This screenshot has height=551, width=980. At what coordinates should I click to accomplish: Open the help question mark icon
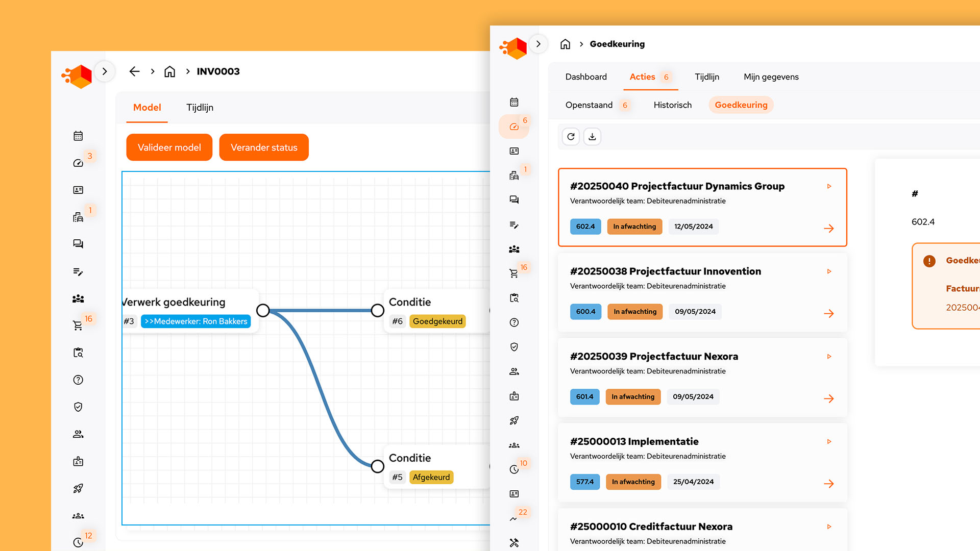[514, 322]
